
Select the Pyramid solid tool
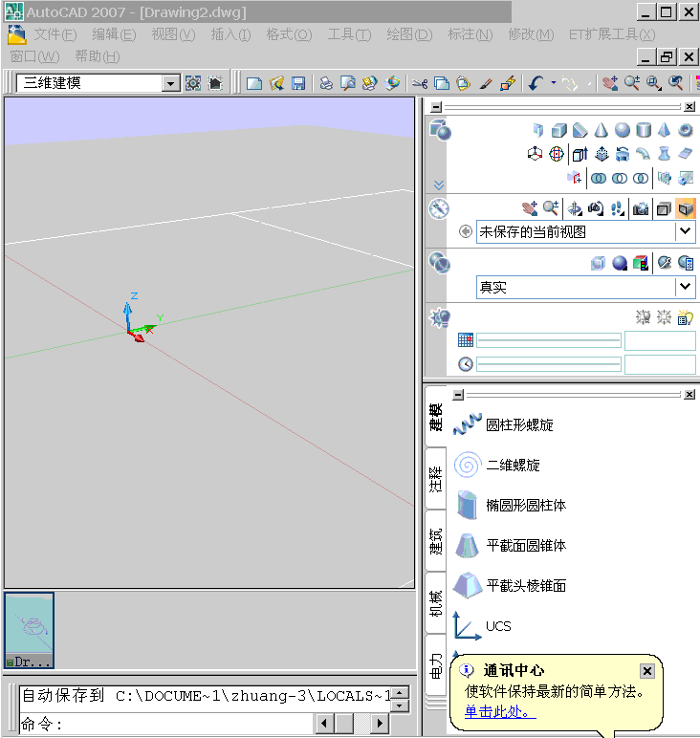click(x=664, y=130)
